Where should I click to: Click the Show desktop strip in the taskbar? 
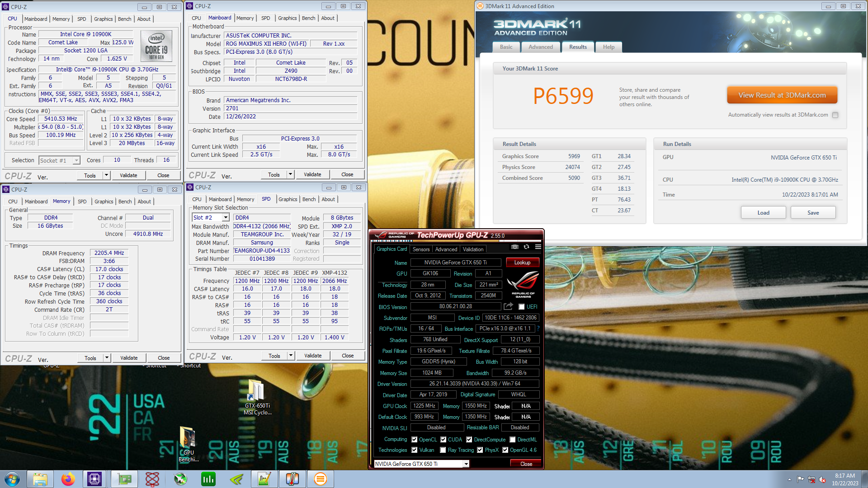click(x=864, y=479)
